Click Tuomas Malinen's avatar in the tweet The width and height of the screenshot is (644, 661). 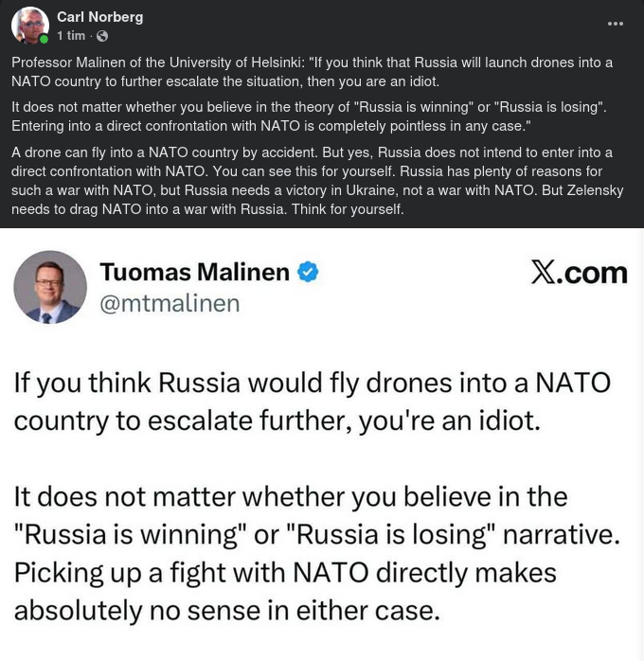(50, 287)
